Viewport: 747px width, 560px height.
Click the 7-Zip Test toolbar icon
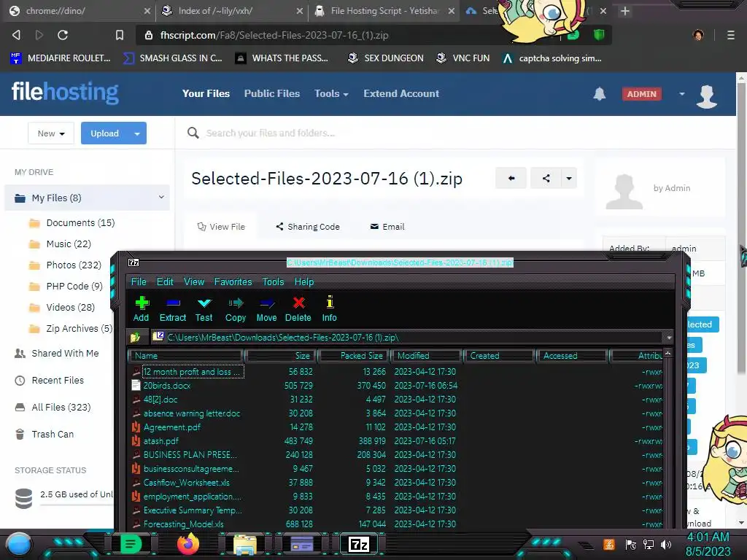[204, 303]
